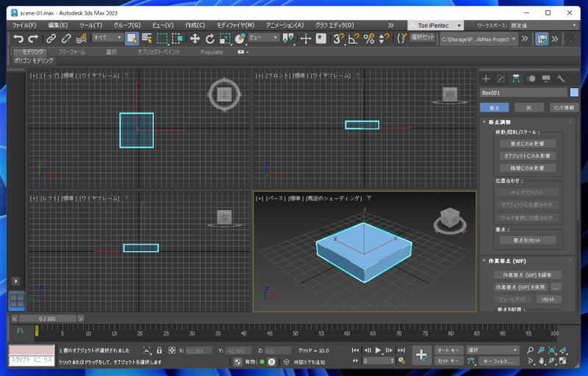Toggle the 3D Snaps button

click(x=339, y=38)
